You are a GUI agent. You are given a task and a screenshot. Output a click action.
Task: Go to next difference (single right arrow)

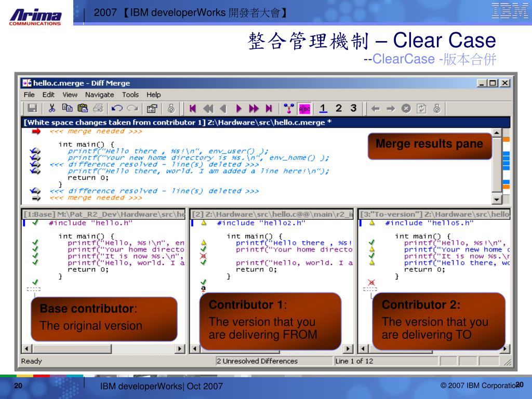click(x=238, y=109)
